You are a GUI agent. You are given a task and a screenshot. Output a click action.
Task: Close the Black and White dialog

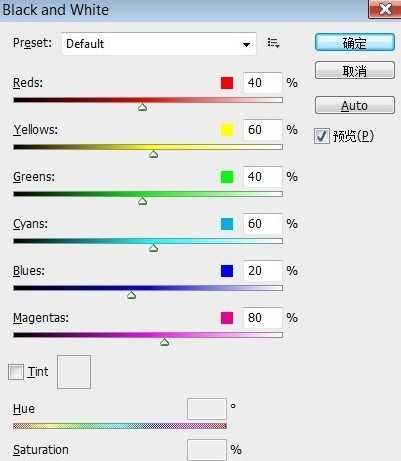click(384, 9)
